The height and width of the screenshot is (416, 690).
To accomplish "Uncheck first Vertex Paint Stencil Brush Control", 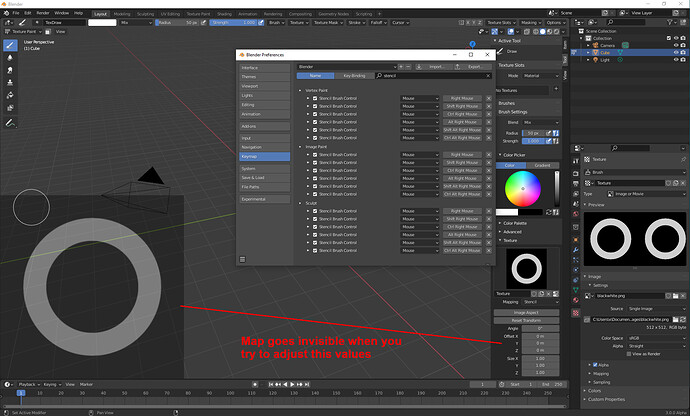I will point(315,98).
